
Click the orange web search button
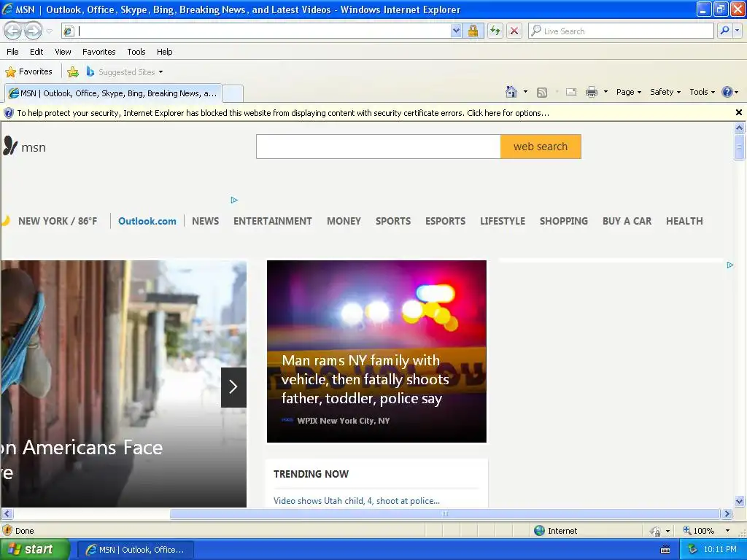coord(541,147)
